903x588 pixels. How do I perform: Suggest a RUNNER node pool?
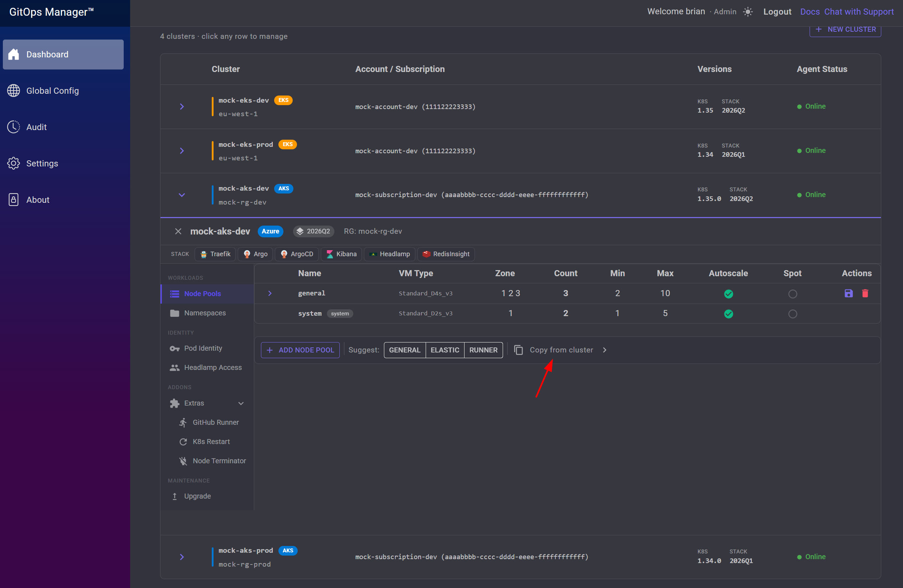coord(483,350)
